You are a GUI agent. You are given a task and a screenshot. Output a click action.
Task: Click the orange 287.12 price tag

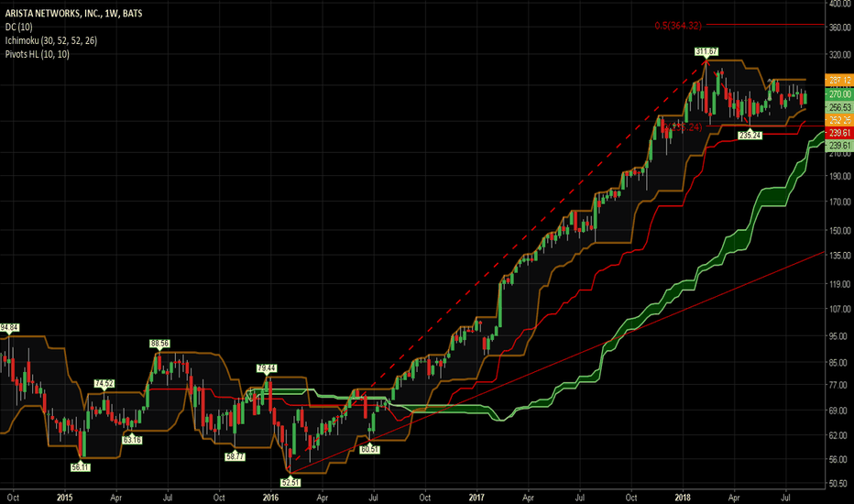tap(839, 80)
